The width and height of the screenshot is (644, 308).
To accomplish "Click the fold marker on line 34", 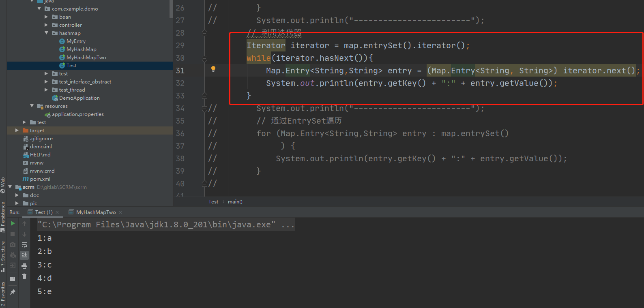I will [204, 108].
